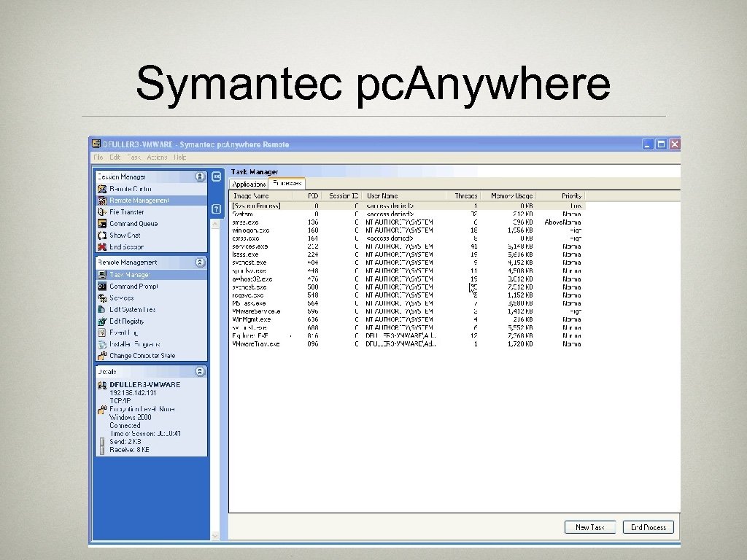Image resolution: width=747 pixels, height=560 pixels.
Task: Select the VMwareTray.exe process row
Action: coord(407,344)
